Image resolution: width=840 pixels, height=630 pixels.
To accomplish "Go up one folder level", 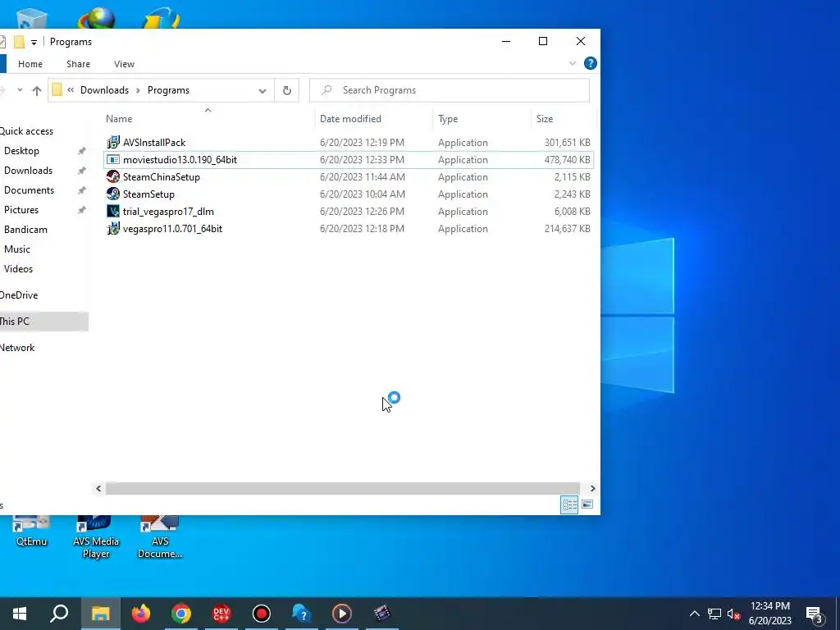I will [x=36, y=90].
